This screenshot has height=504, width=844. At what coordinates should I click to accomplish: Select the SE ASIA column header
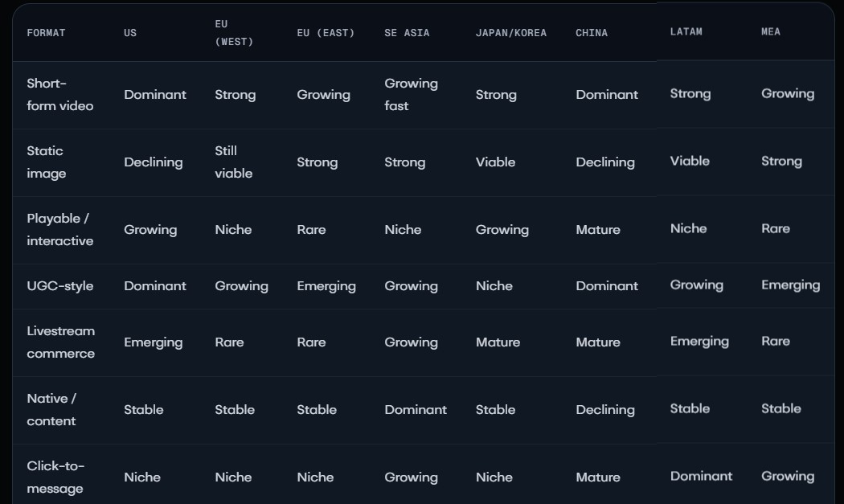[x=407, y=33]
